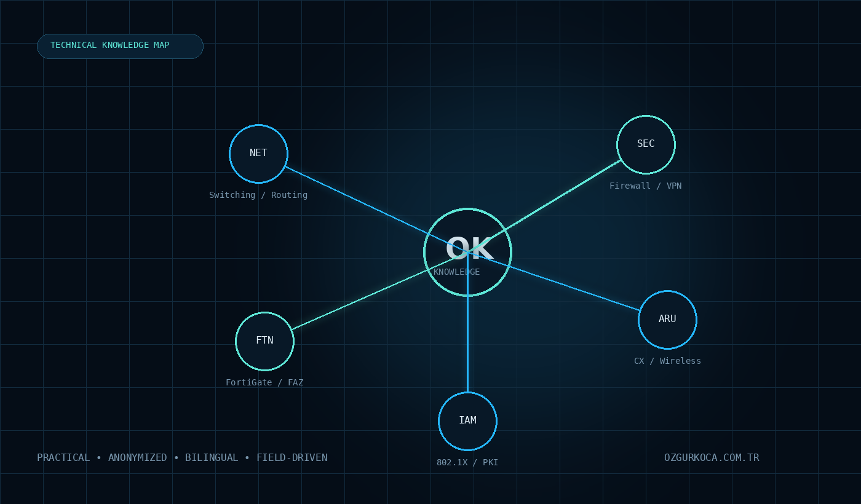Click the Firewall / VPN label

pyautogui.click(x=645, y=186)
